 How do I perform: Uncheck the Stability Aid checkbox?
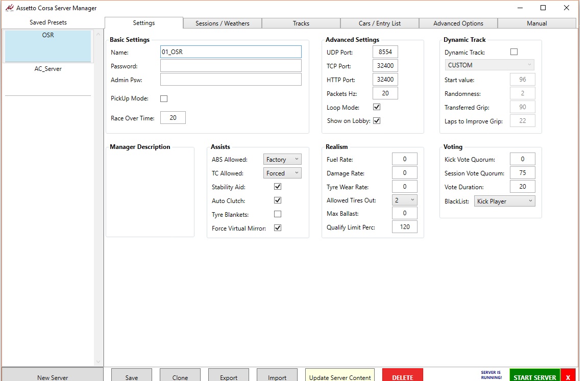click(x=278, y=187)
